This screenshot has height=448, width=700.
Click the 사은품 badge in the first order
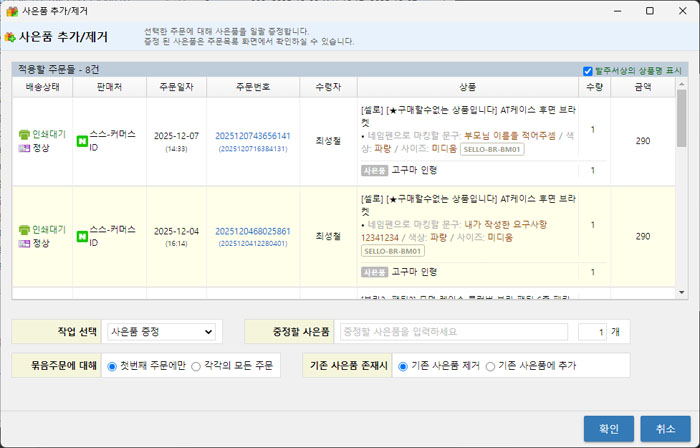tap(374, 170)
